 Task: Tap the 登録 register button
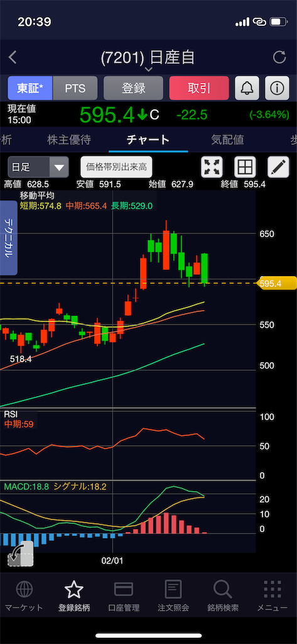coord(133,88)
